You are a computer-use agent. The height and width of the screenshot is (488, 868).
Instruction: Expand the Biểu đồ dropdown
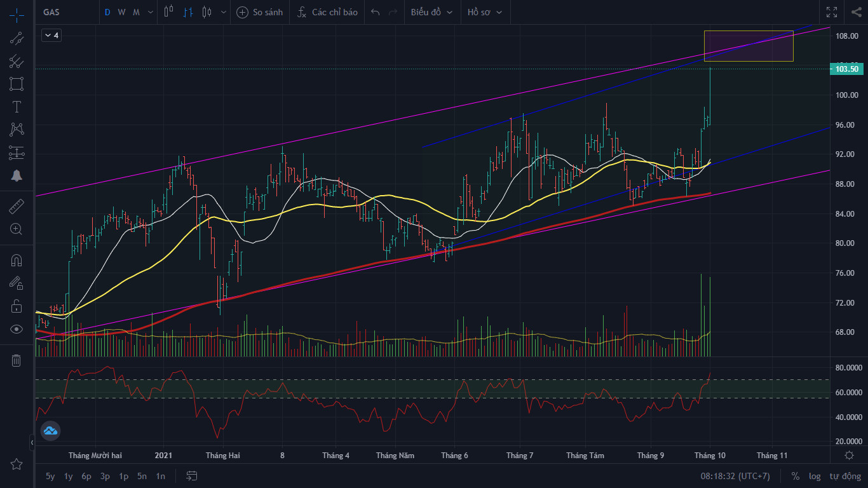pyautogui.click(x=432, y=12)
